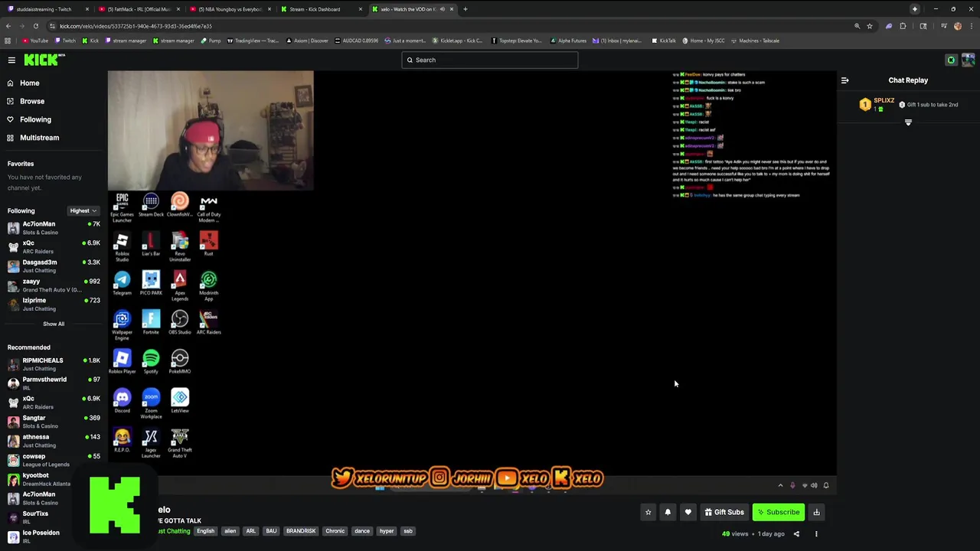The height and width of the screenshot is (551, 980).
Task: Share the video using share icon
Action: point(796,534)
